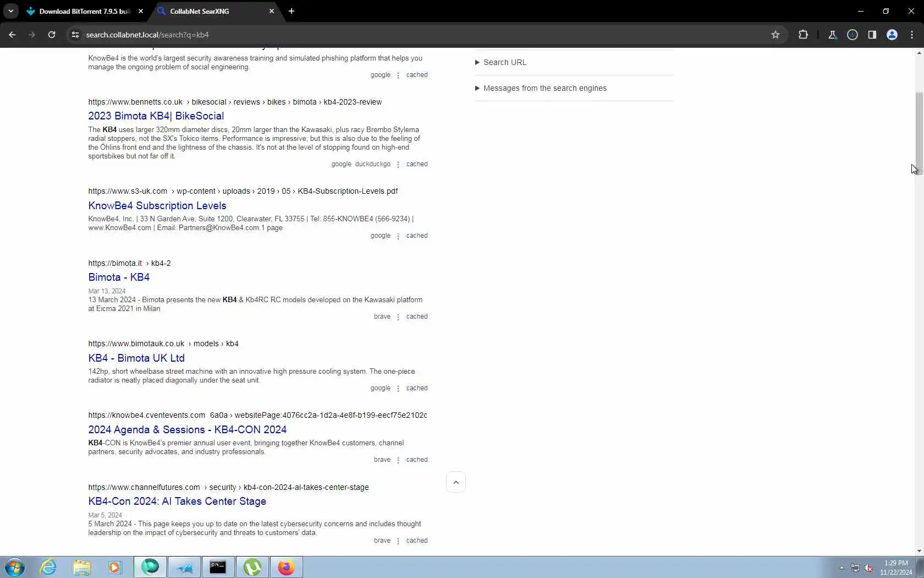Go back to the previous page

tap(12, 35)
